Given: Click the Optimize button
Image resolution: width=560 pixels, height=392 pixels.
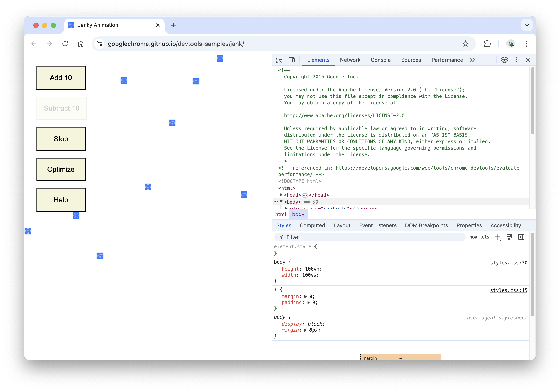Looking at the screenshot, I should coord(61,169).
